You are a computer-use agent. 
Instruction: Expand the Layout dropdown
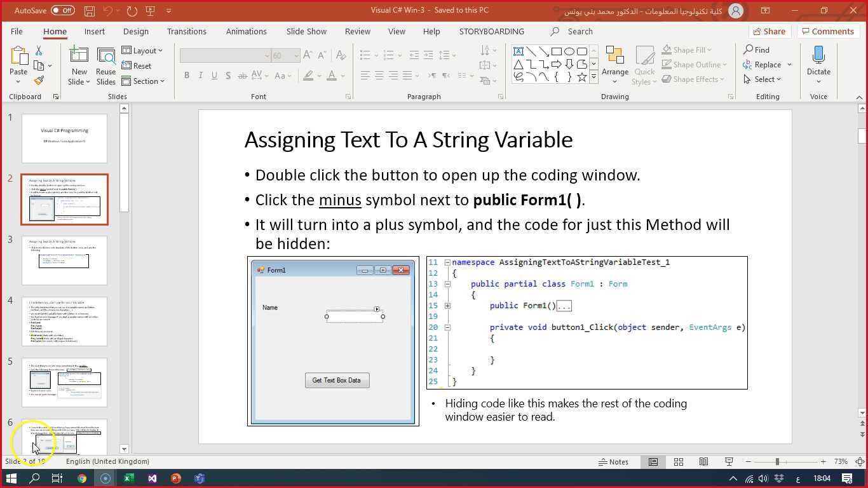[x=142, y=51]
